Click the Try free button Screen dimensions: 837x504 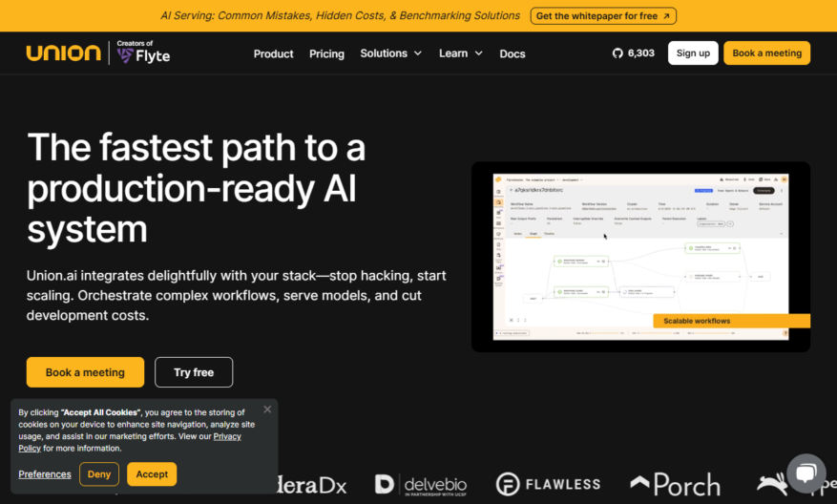point(194,372)
